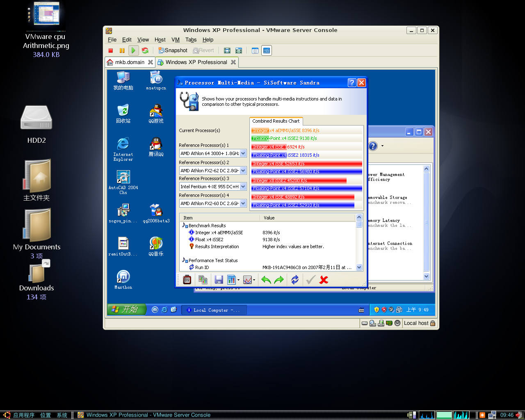Click the Floating-Point x4 iSSE2 56980 it/s bar
525x420 pixels.
(307, 172)
